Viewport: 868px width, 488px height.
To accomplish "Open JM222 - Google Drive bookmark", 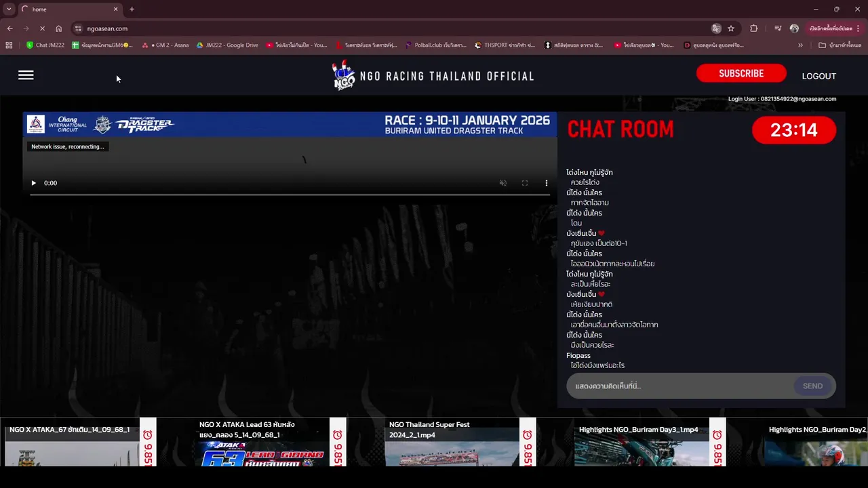I will point(227,45).
